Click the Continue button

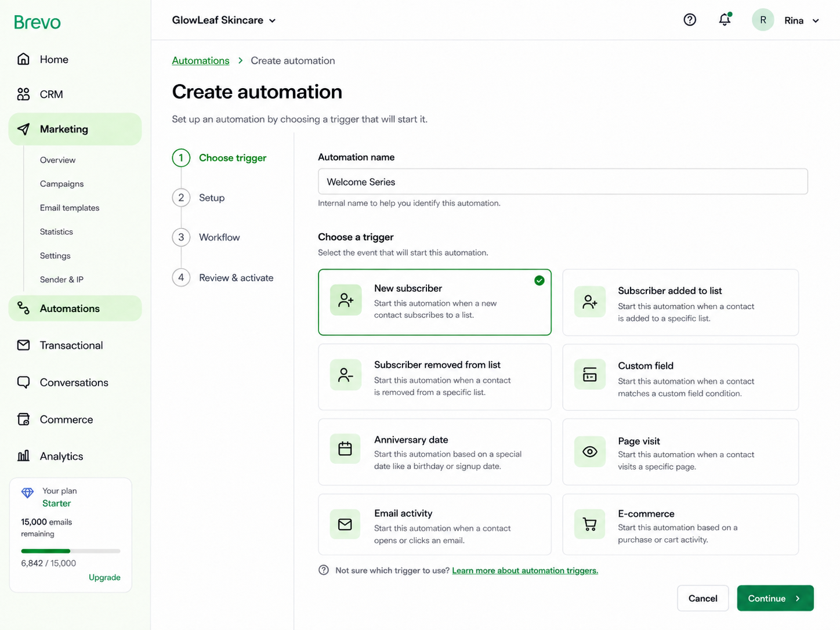point(775,598)
